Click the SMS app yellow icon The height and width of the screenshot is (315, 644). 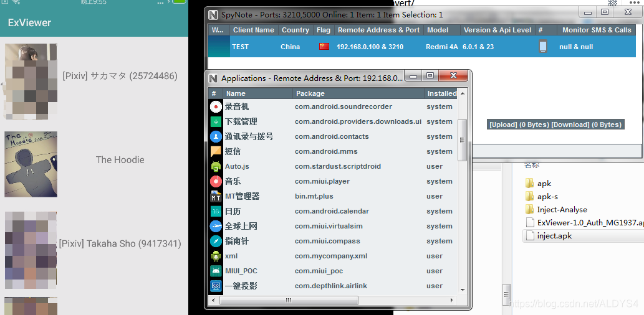pyautogui.click(x=216, y=152)
